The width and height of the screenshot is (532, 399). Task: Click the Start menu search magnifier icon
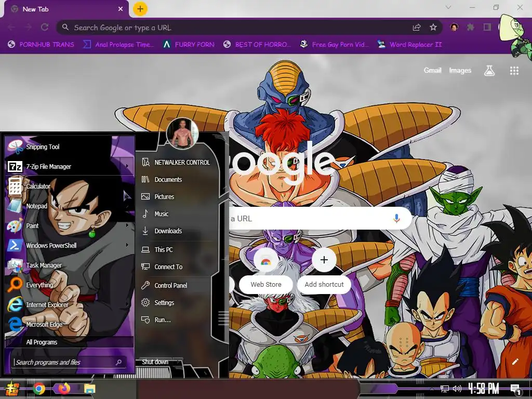[118, 362]
